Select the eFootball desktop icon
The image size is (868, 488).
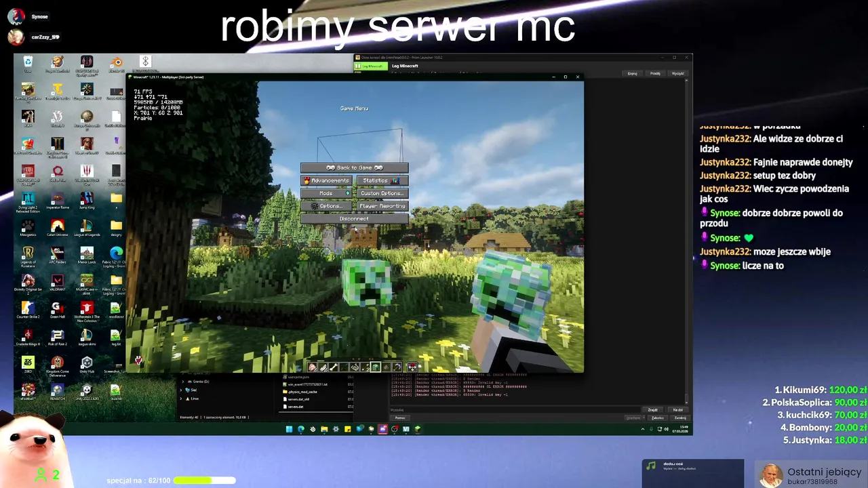click(28, 391)
